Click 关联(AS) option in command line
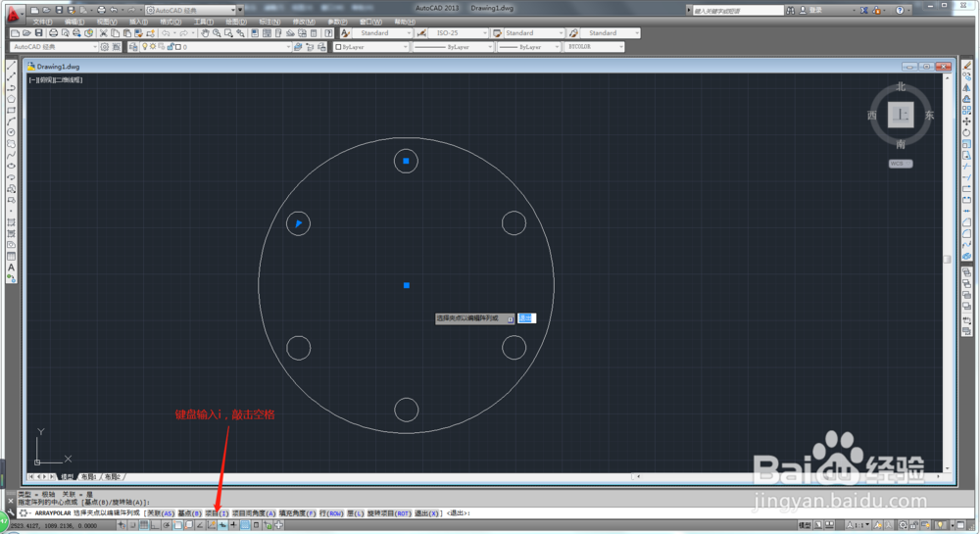Screen dimensions: 980x534 pyautogui.click(x=161, y=513)
